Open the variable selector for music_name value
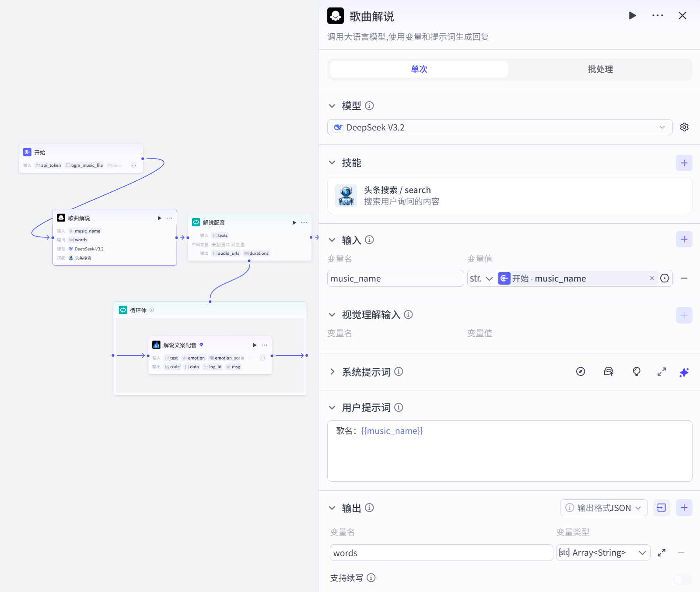700x592 pixels. tap(665, 278)
